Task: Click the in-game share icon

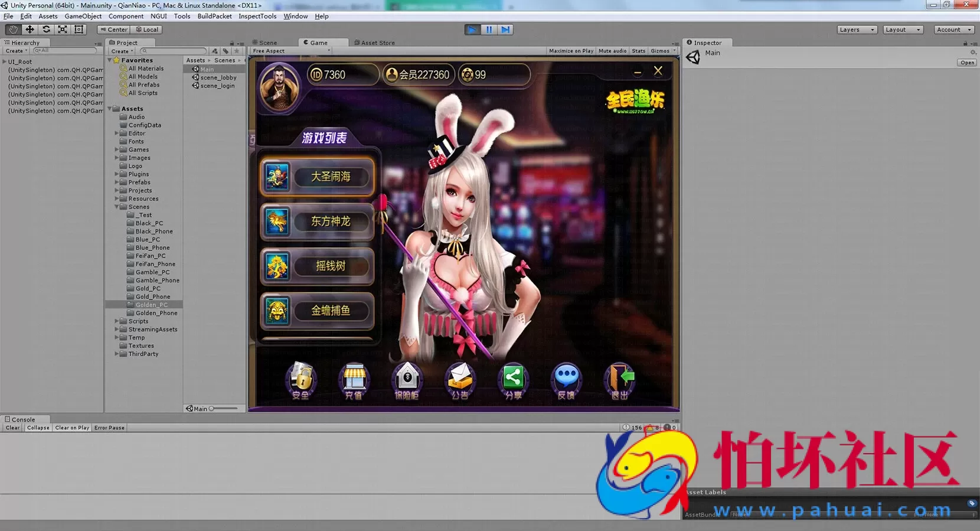Action: (x=513, y=382)
